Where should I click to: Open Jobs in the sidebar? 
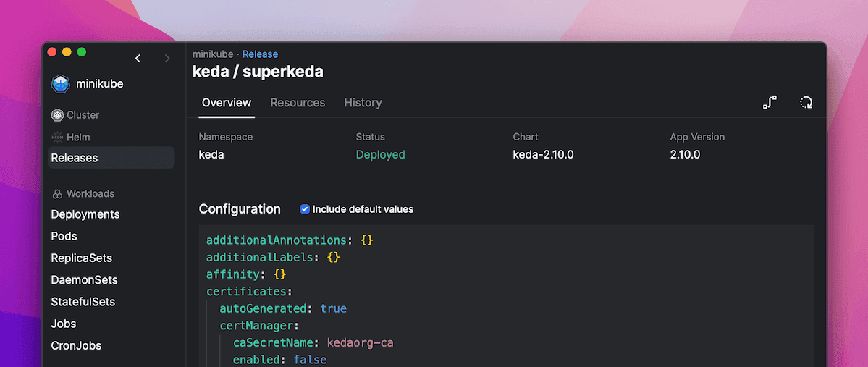64,324
